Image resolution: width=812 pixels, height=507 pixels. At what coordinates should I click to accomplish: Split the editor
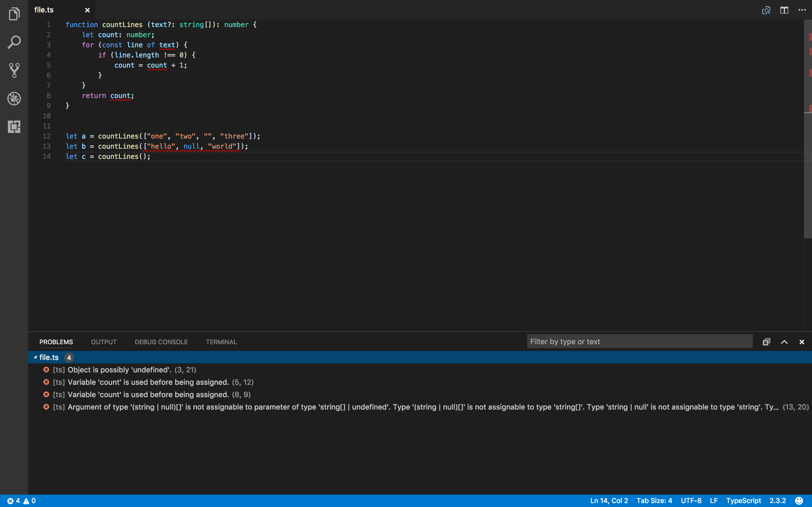point(784,10)
